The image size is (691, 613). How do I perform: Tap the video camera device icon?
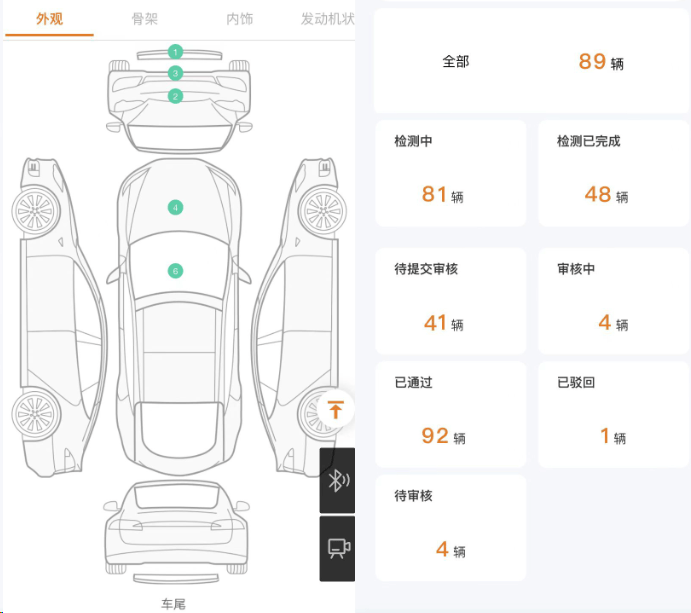click(x=338, y=549)
